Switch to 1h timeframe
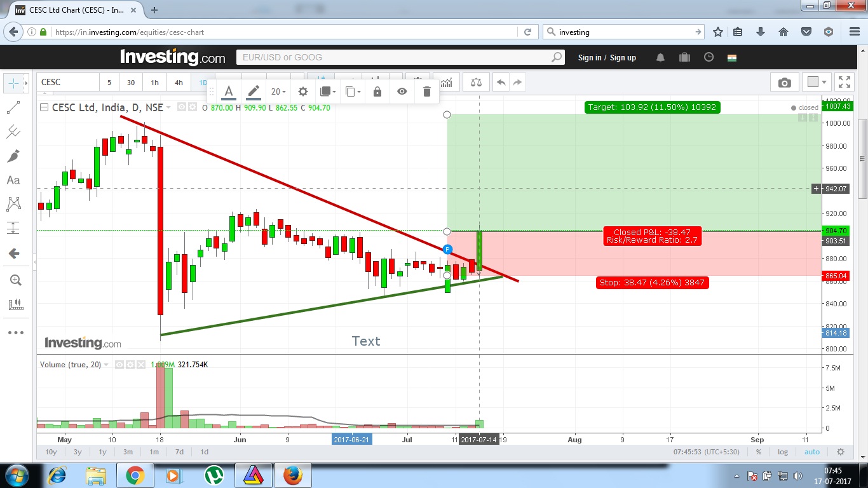 (154, 83)
